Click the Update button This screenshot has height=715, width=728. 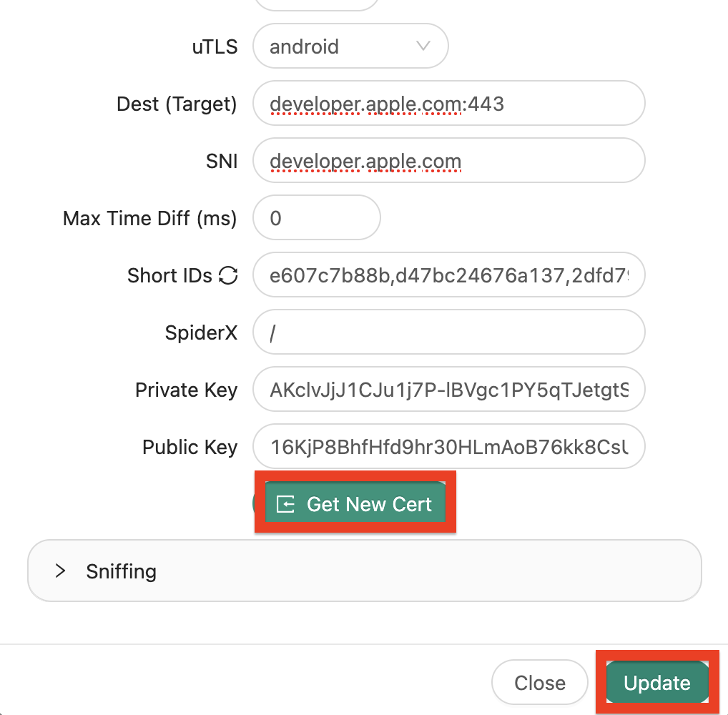coord(656,682)
